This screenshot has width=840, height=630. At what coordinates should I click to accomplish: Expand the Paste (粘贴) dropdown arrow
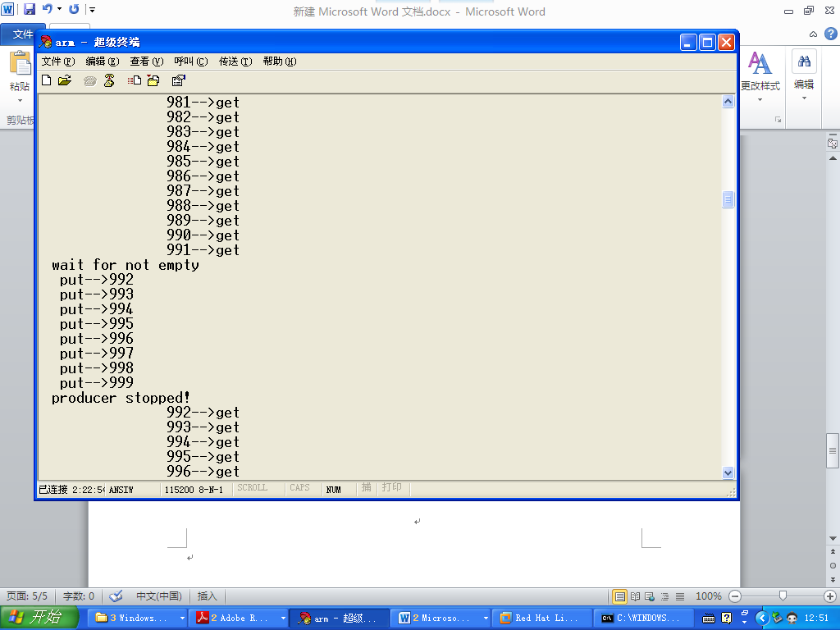click(x=20, y=100)
